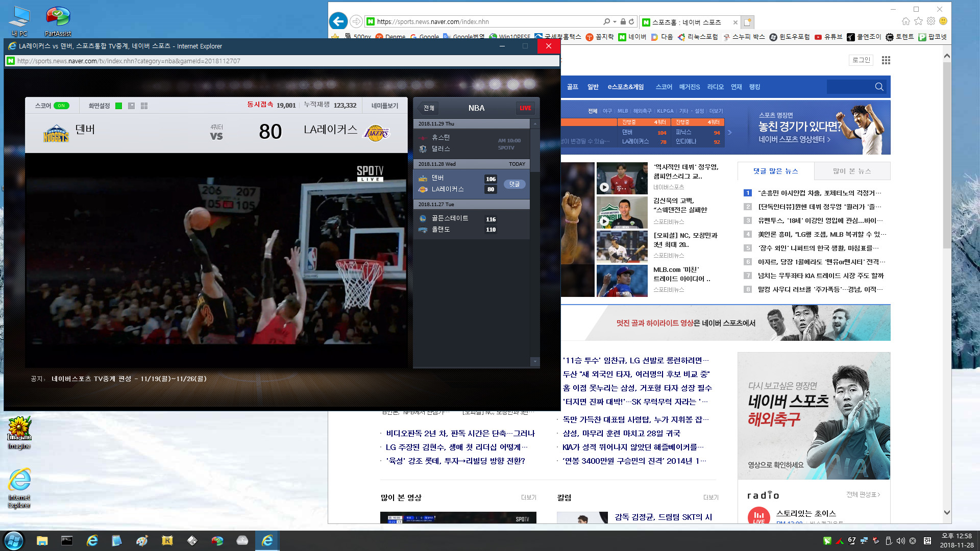Refresh the page with the reload icon

[631, 21]
